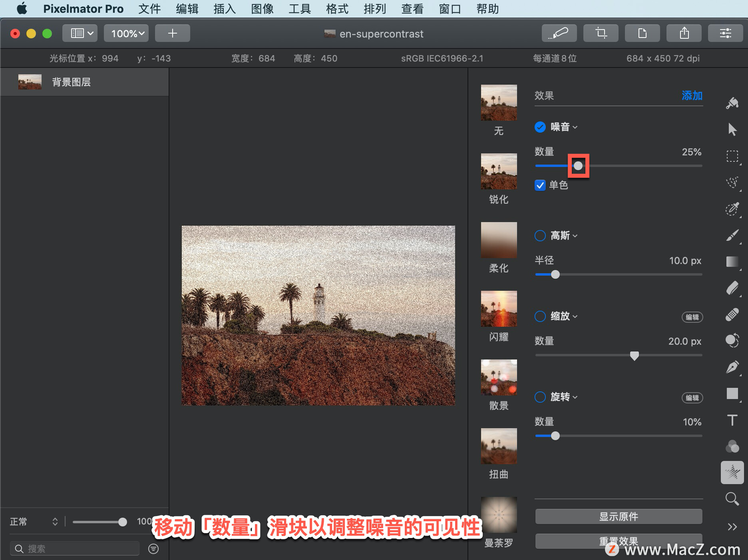This screenshot has width=748, height=560.
Task: Open the 工具 menu
Action: (x=300, y=8)
